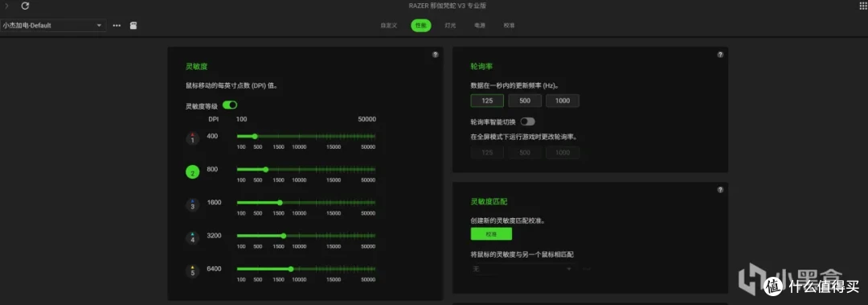Select the 性能 tab

pos(420,26)
